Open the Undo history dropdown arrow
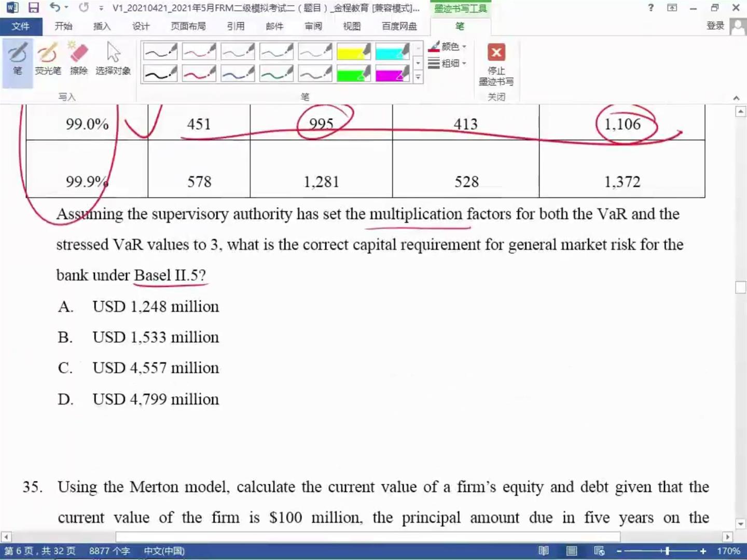 pos(66,8)
